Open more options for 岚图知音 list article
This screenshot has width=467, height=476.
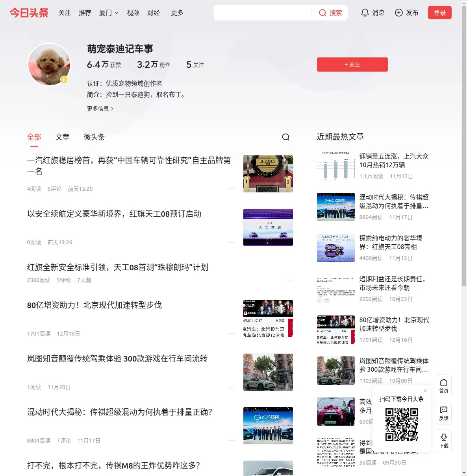[x=231, y=387]
